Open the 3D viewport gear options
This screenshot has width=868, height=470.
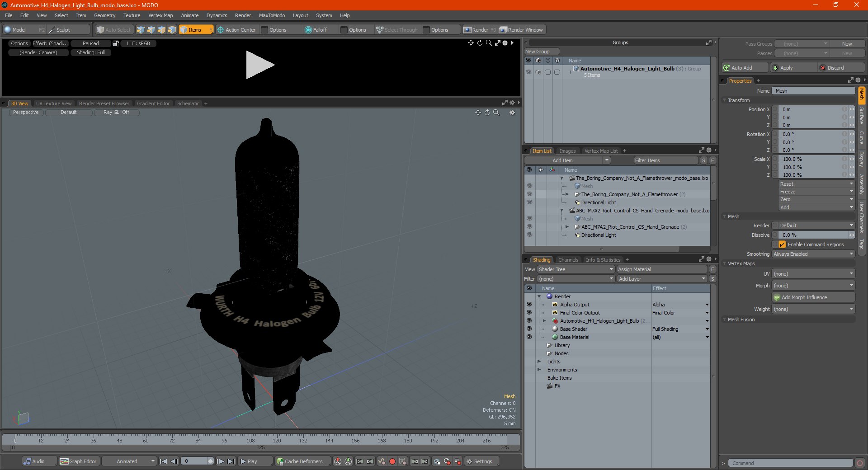[x=512, y=113]
